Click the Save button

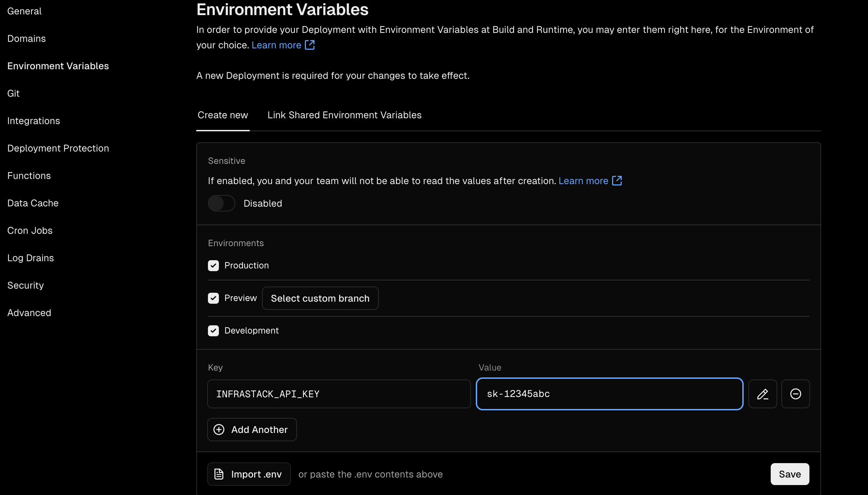click(x=790, y=474)
